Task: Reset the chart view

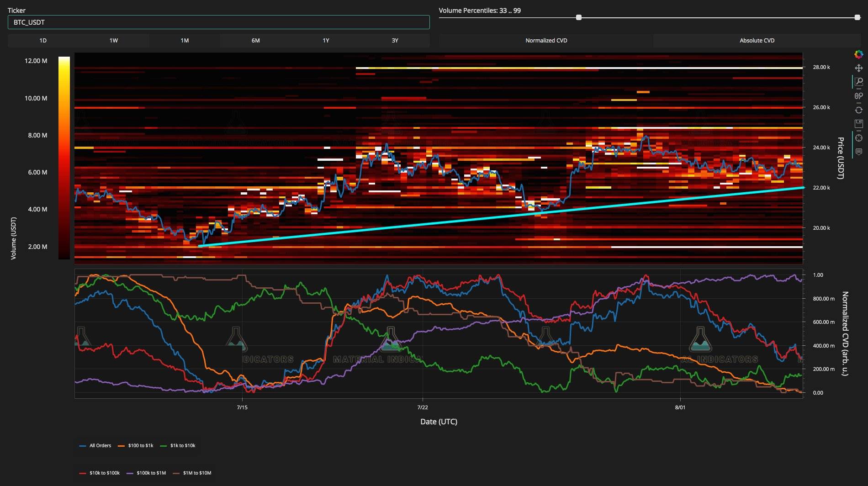Action: click(x=858, y=110)
